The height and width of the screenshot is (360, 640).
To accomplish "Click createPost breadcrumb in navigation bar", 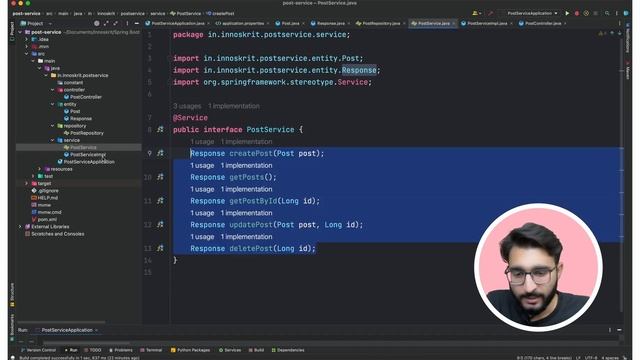I will [x=220, y=13].
